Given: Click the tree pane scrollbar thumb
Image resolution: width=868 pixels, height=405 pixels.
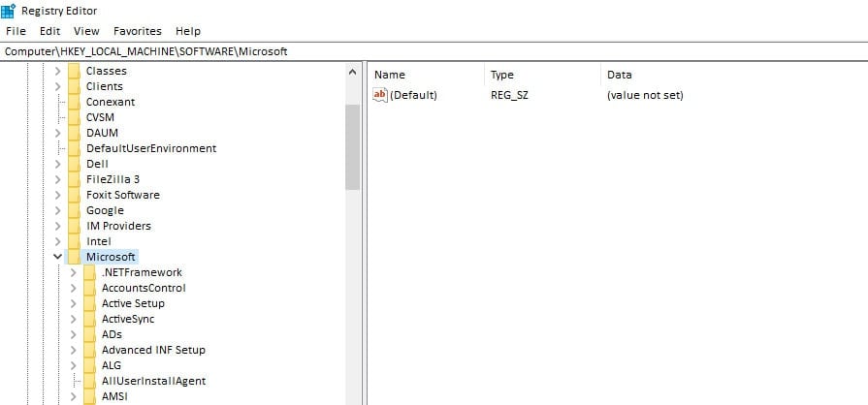Looking at the screenshot, I should pyautogui.click(x=353, y=146).
